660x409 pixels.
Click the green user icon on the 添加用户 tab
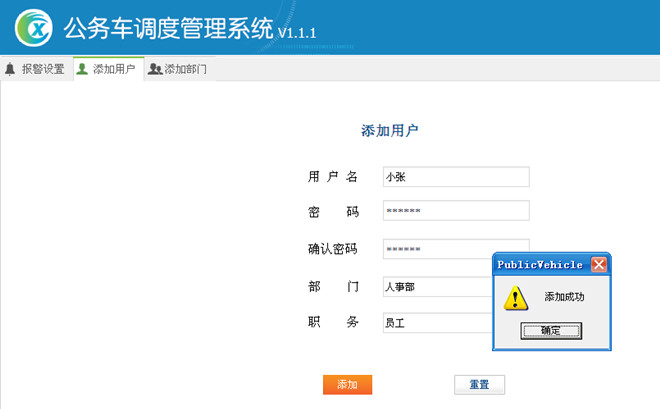click(82, 70)
